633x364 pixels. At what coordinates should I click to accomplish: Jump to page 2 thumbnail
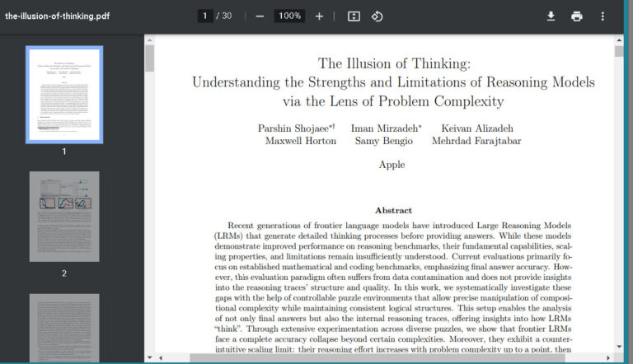tap(64, 217)
